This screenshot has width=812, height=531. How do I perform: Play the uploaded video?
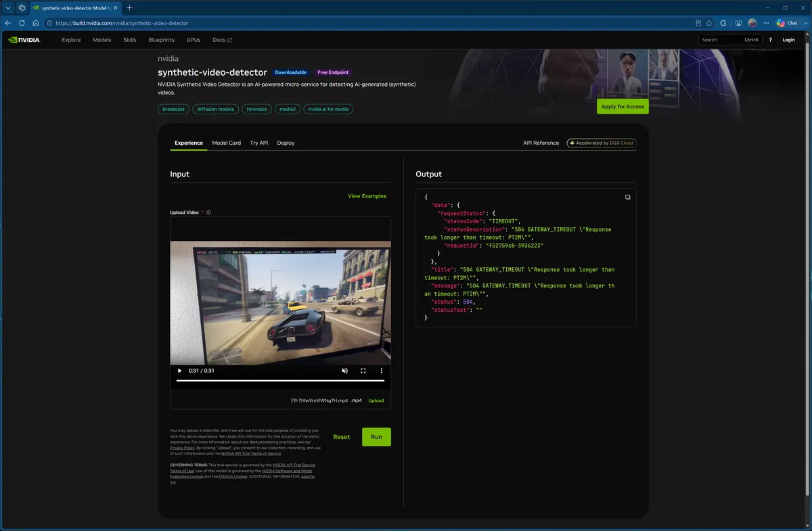coord(179,371)
